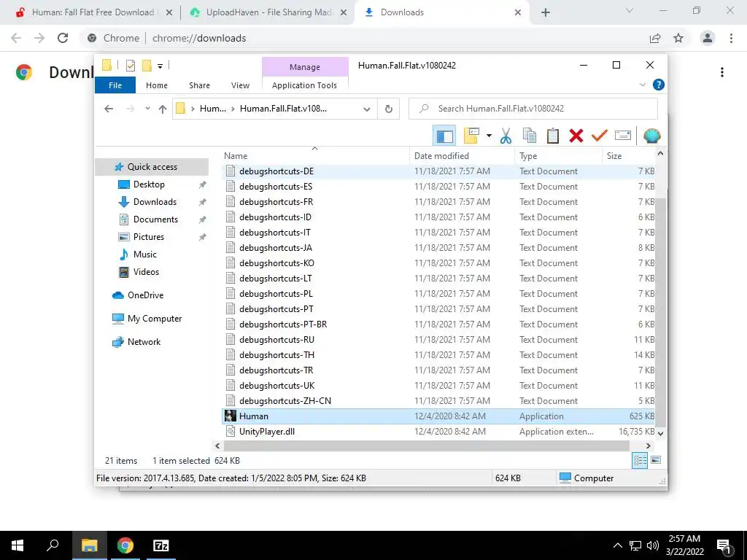Viewport: 747px width, 560px height.
Task: Open new Chrome tab
Action: 546,12
